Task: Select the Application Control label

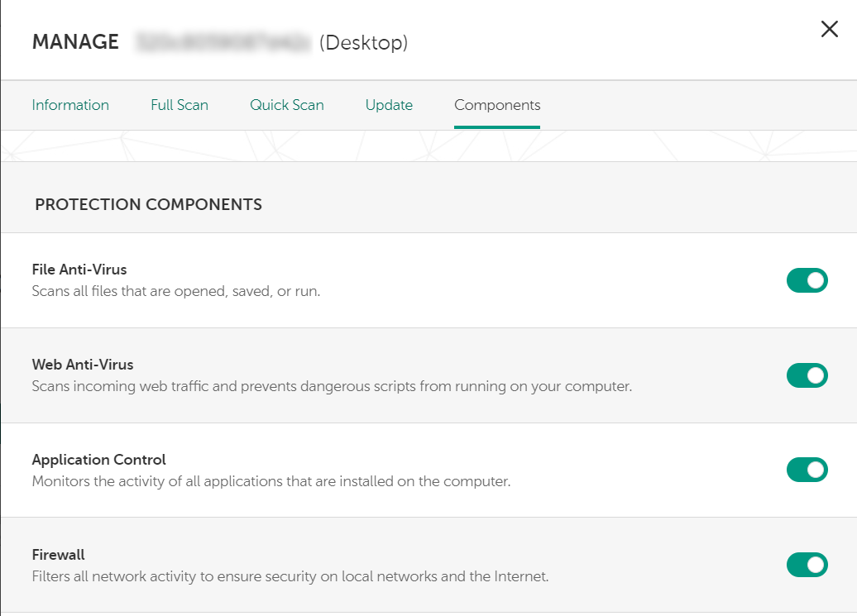Action: [99, 460]
